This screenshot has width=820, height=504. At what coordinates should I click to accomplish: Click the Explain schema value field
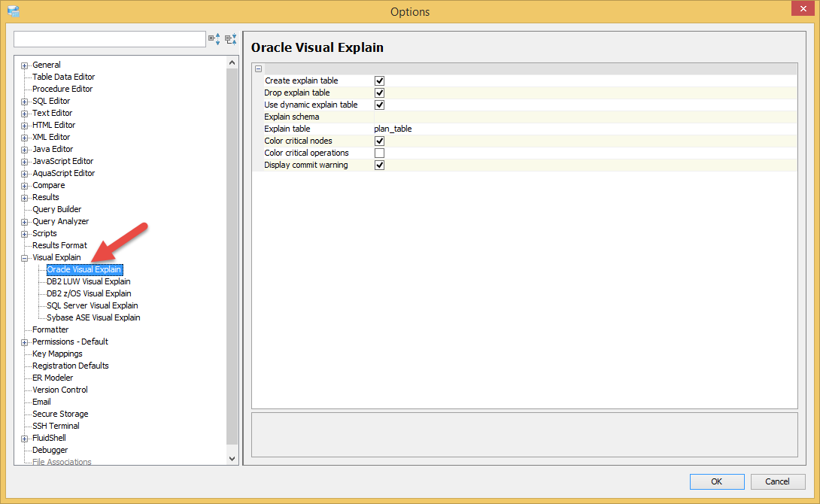(x=585, y=117)
